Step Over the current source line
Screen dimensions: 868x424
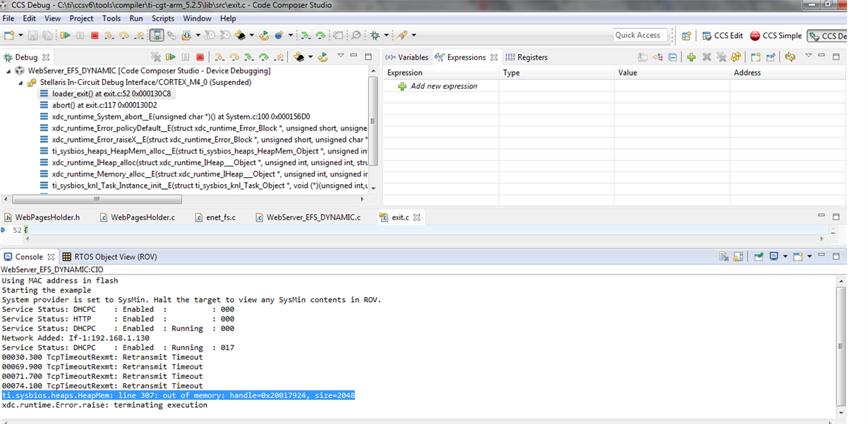pyautogui.click(x=234, y=57)
